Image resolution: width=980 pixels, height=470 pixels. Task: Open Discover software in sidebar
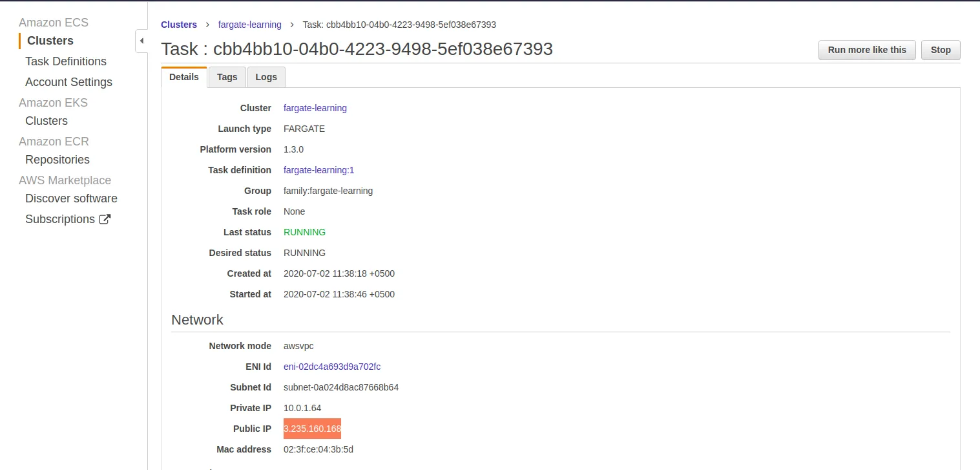coord(71,198)
